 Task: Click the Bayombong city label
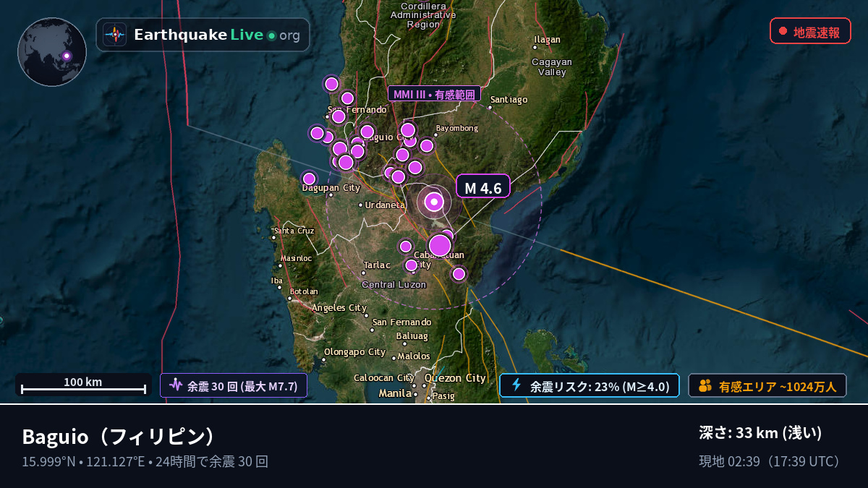[457, 129]
